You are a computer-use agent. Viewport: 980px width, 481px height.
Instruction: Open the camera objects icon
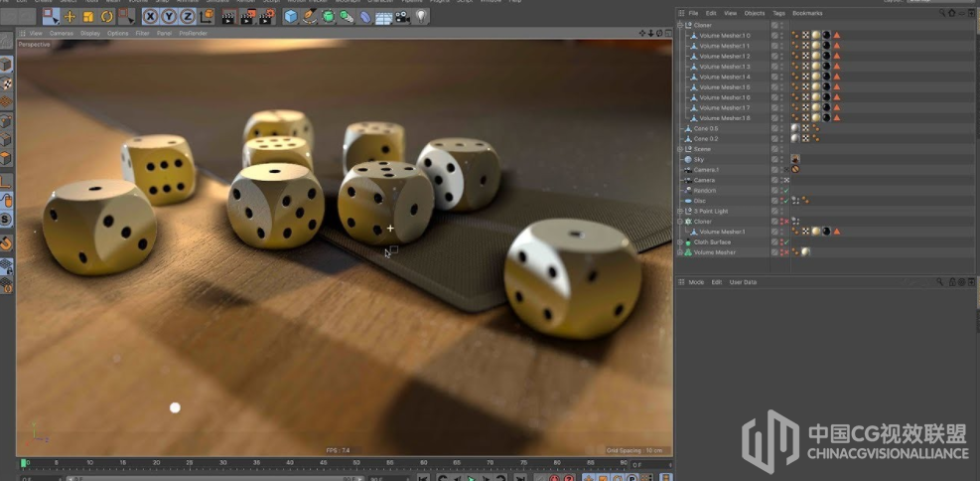402,17
